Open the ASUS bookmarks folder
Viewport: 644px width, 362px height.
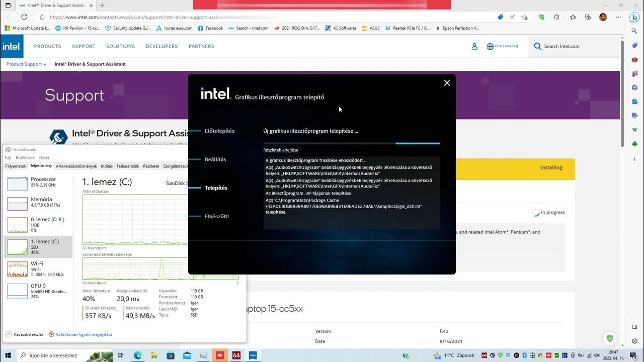(x=371, y=28)
